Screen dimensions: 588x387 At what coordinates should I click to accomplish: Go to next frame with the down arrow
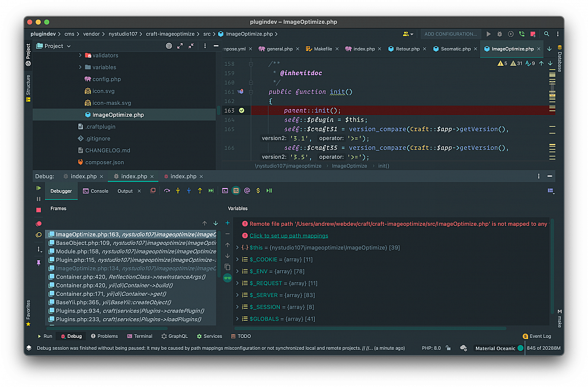(x=216, y=223)
